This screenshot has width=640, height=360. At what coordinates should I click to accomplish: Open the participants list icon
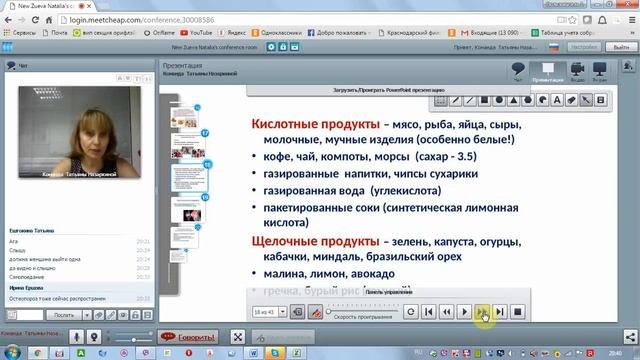pyautogui.click(x=628, y=66)
